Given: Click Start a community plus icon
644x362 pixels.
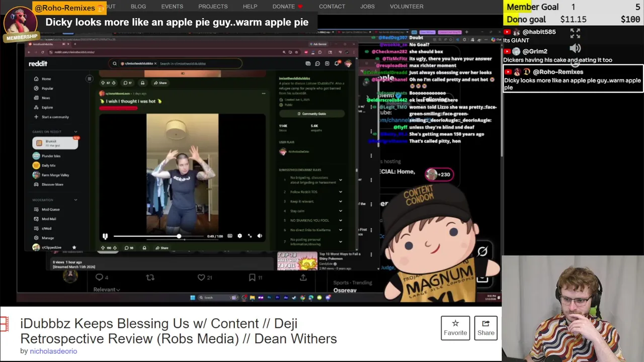Looking at the screenshot, I should 36,117.
